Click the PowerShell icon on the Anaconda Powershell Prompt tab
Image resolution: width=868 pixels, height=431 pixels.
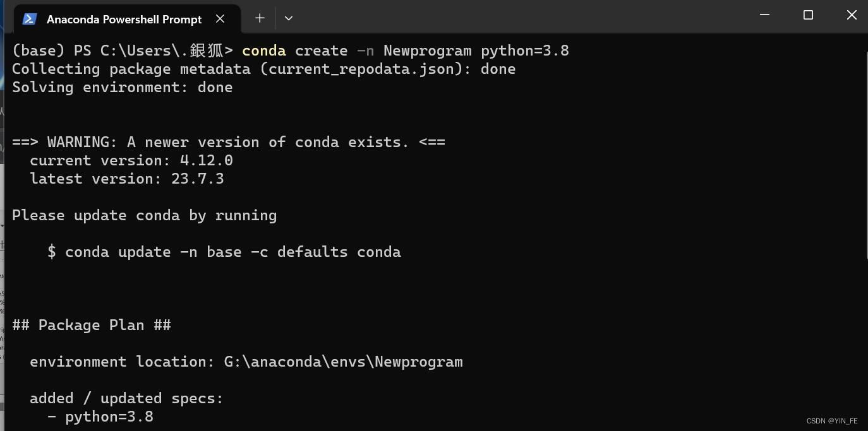(x=28, y=19)
